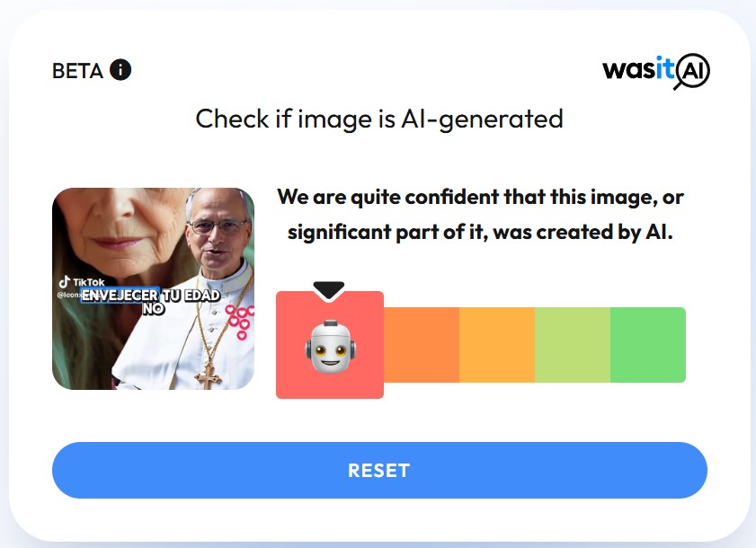Click the "Check if image is AI-generated" heading

click(x=379, y=119)
